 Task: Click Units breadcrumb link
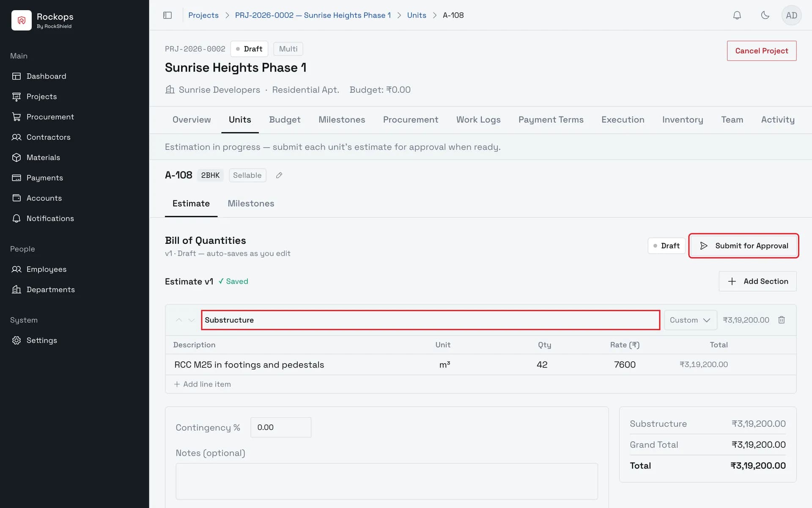[x=417, y=15]
